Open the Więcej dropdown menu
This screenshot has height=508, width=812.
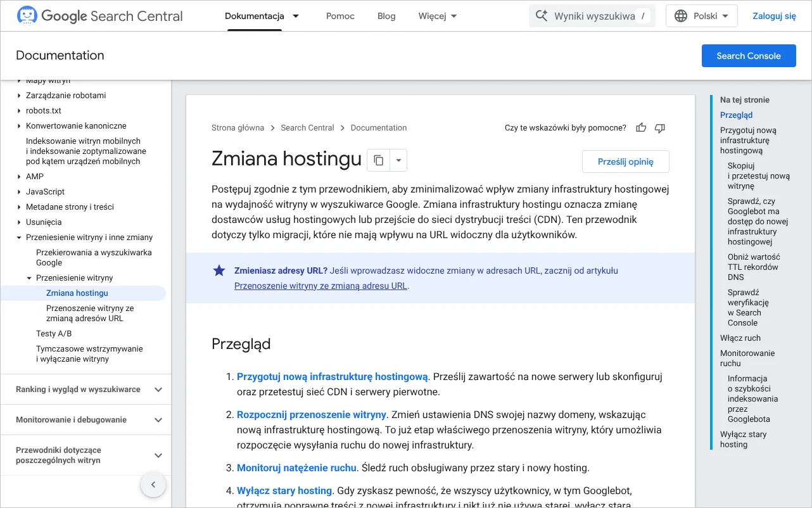pyautogui.click(x=438, y=16)
